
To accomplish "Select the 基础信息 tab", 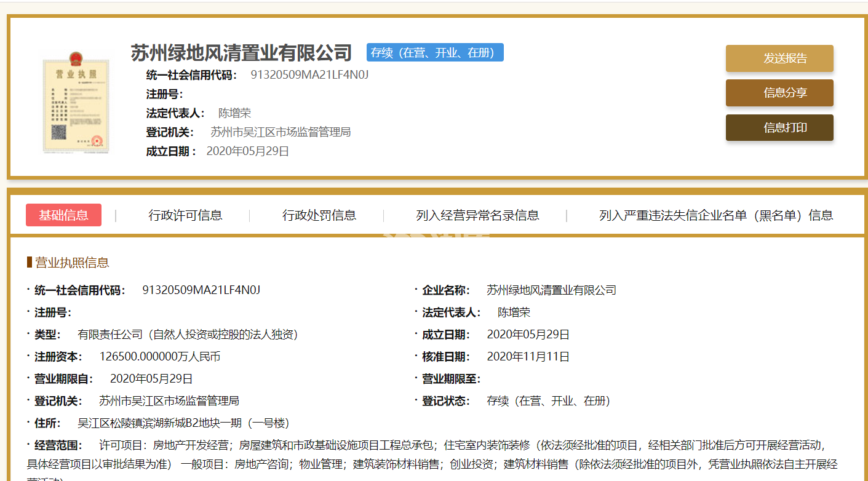I will click(x=63, y=215).
